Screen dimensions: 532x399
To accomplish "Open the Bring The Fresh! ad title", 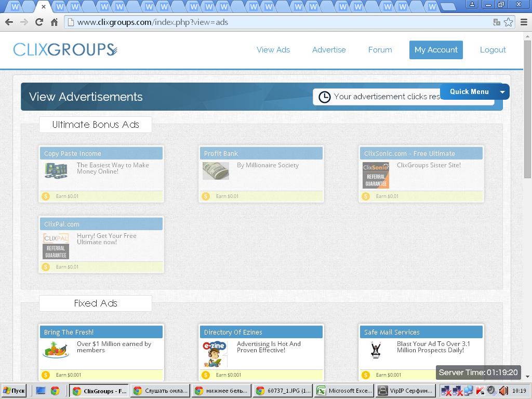I will [x=69, y=332].
